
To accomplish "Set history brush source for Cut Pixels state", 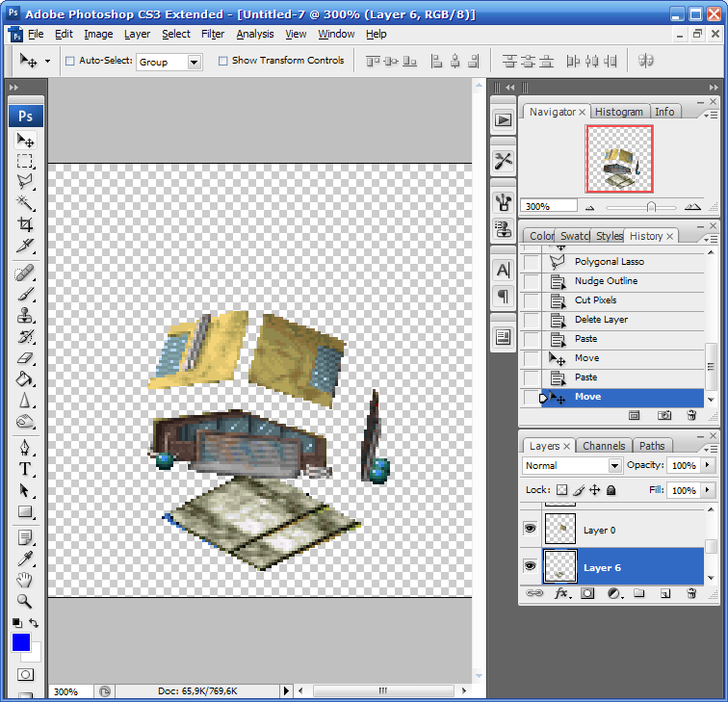I will [532, 300].
